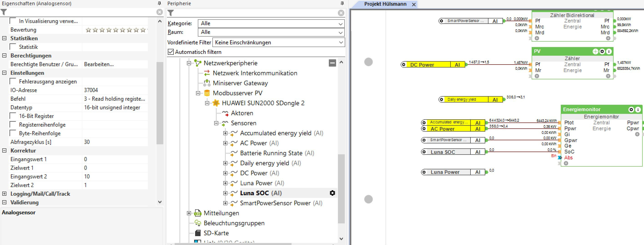Click gear icon on DC Power sensor

point(403,65)
